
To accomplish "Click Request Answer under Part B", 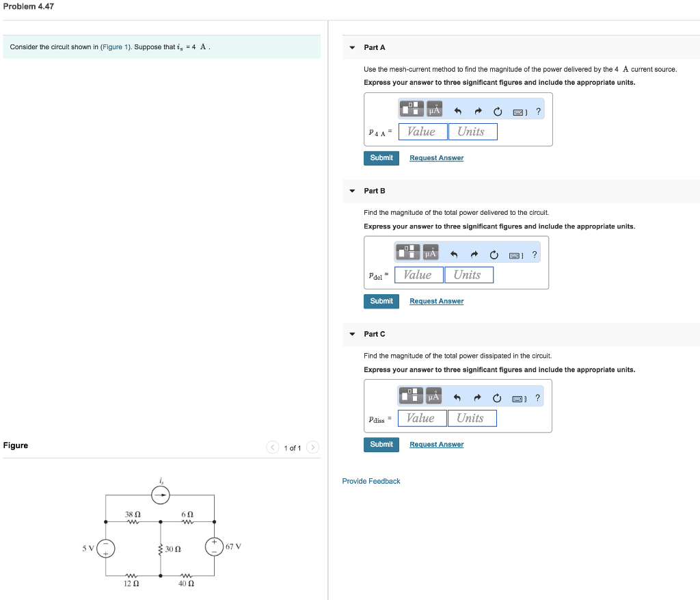I will coord(436,301).
